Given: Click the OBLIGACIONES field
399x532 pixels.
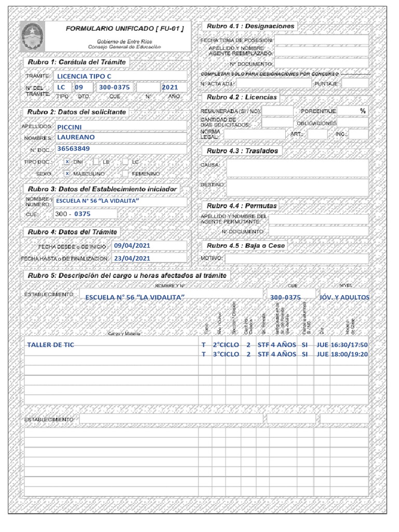Looking at the screenshot, I should point(353,123).
